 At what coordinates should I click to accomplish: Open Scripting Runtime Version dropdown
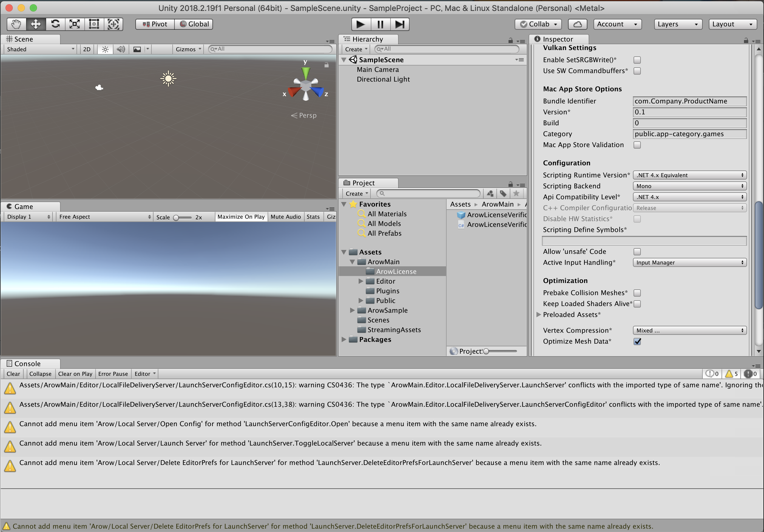(689, 175)
